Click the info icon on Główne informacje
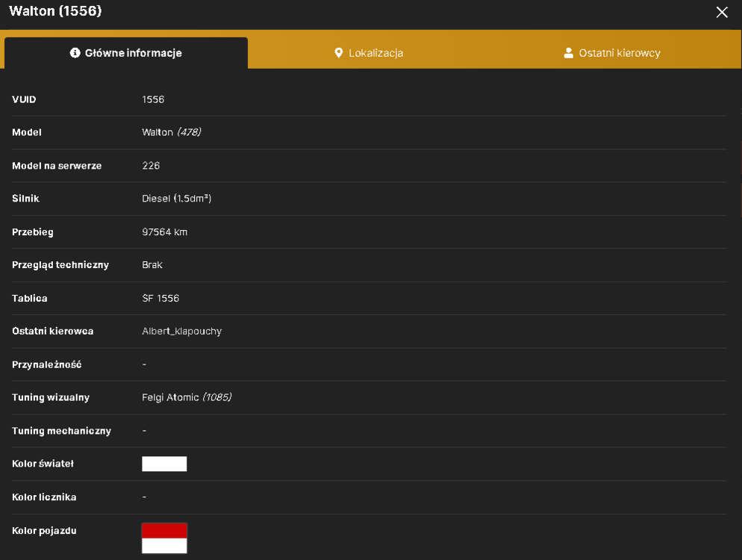742x560 pixels. (x=75, y=52)
